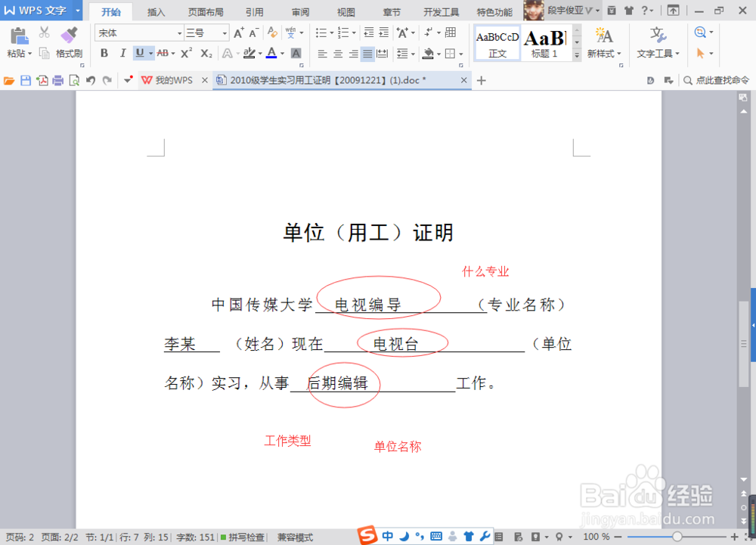
Task: Increase font size with A+ icon
Action: 239,33
